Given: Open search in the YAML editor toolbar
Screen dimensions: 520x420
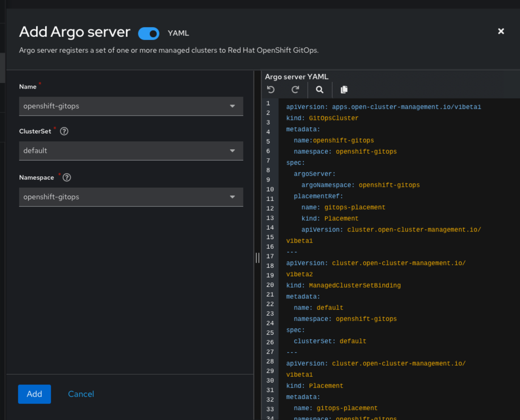Looking at the screenshot, I should pos(319,90).
